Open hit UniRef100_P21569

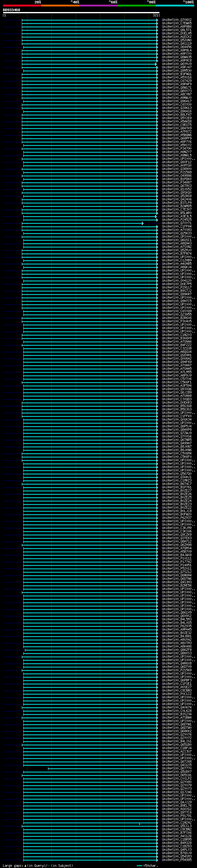[x=177, y=670]
